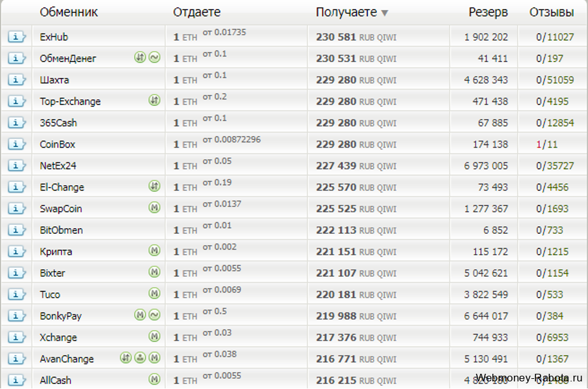588x389 pixels.
Task: Click NetEx24 reserve 6 973 005
Action: (486, 165)
